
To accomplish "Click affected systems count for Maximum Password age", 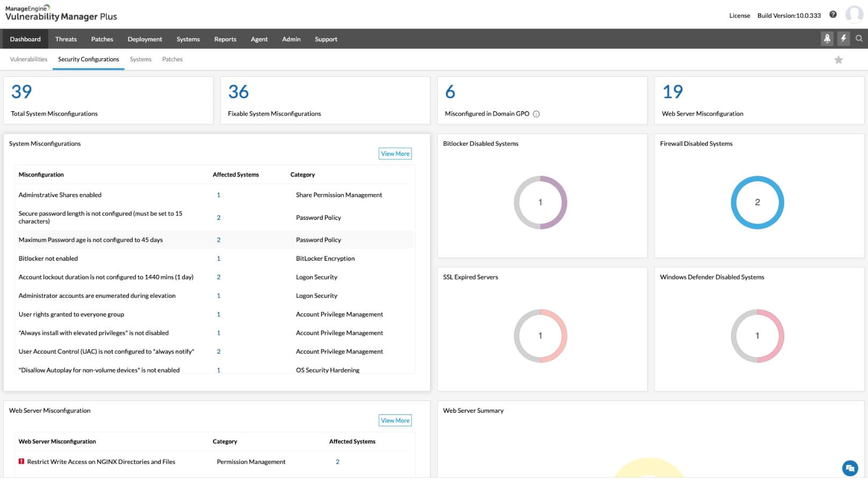I will [x=219, y=240].
